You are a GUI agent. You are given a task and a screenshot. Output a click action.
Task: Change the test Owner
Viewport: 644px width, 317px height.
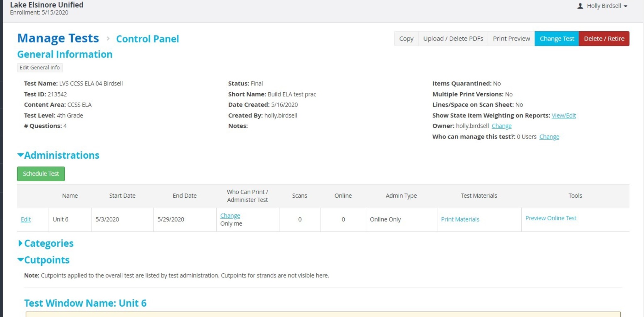pos(502,126)
